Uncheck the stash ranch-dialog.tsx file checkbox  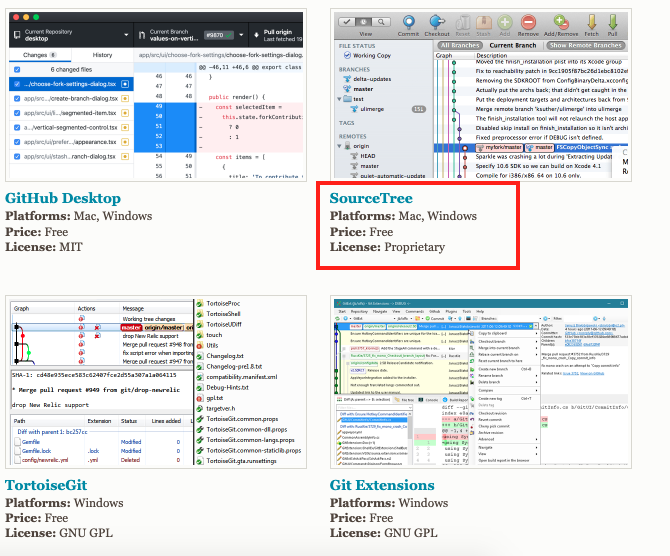pos(17,156)
